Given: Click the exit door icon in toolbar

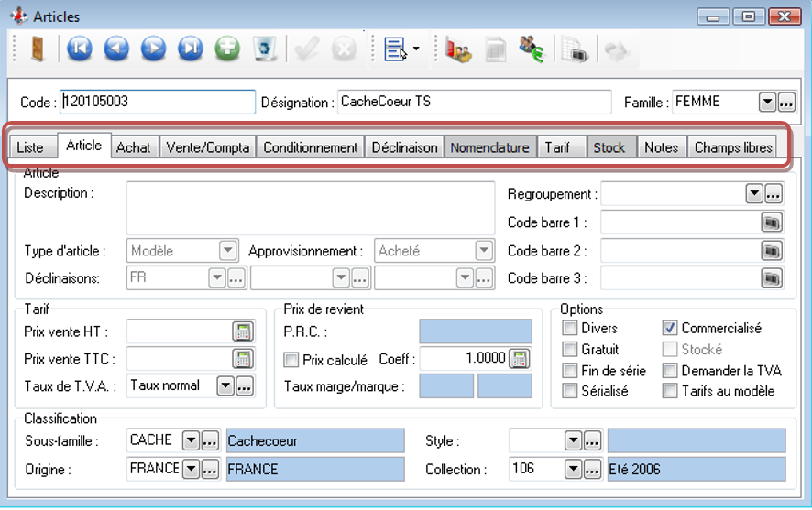Looking at the screenshot, I should click(37, 49).
